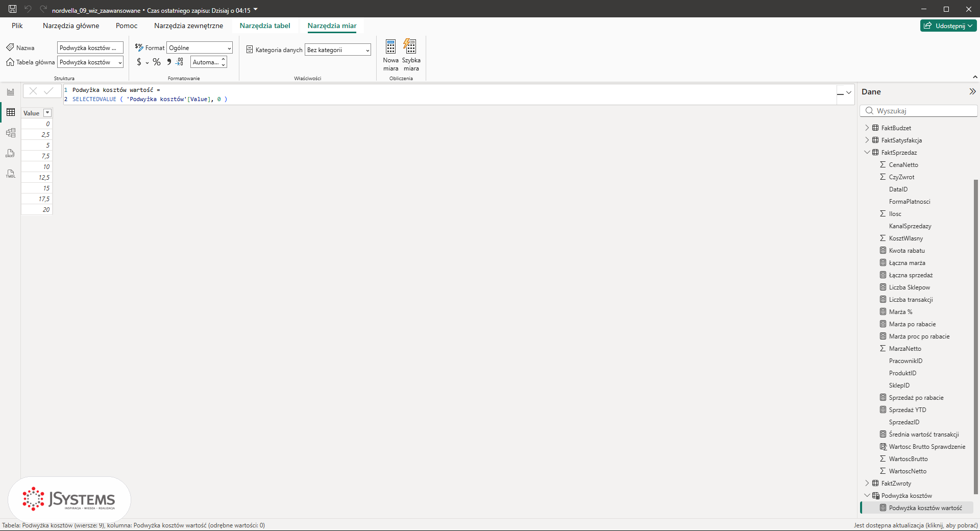Expand the FaktSatysfakcja table
The width and height of the screenshot is (980, 531).
point(867,140)
